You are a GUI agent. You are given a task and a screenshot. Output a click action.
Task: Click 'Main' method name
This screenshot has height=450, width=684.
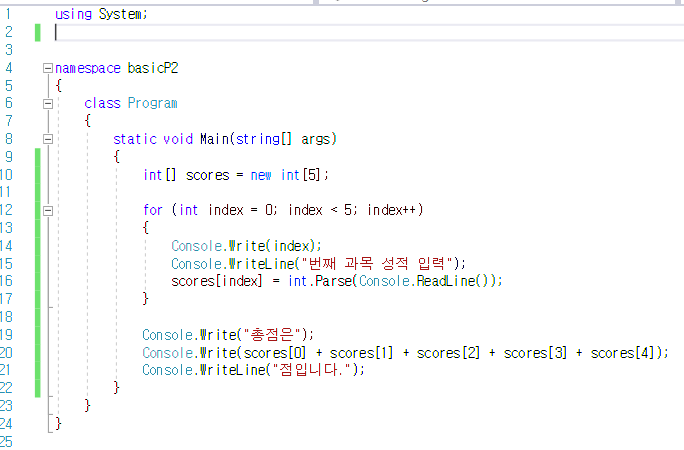[215, 139]
